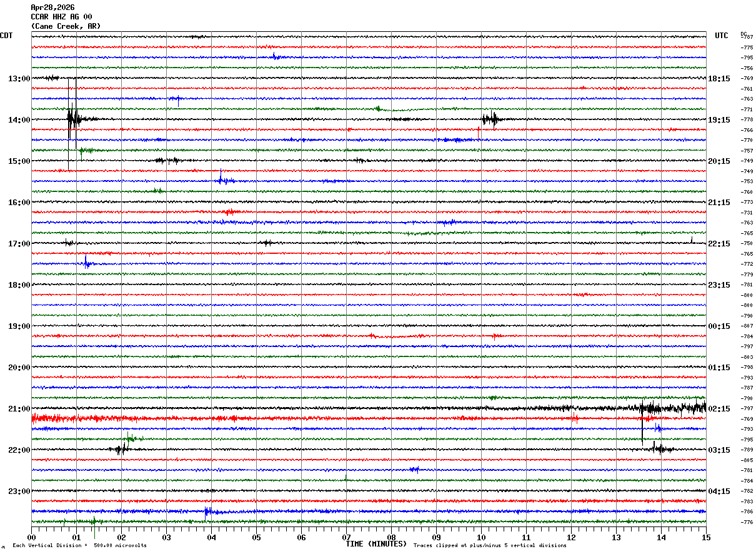Click the DC offset value -798

747,368
